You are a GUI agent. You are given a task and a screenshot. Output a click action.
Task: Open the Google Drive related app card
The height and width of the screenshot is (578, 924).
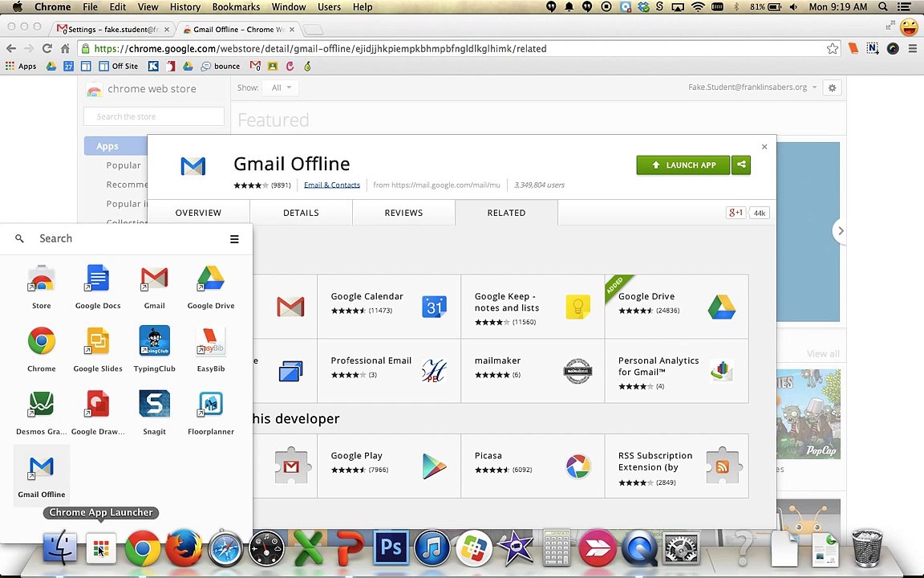[x=676, y=307]
